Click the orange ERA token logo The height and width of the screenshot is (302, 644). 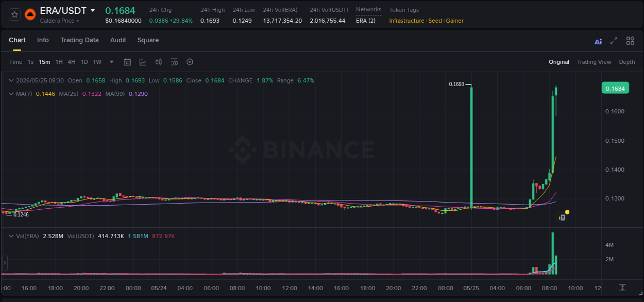[x=30, y=14]
